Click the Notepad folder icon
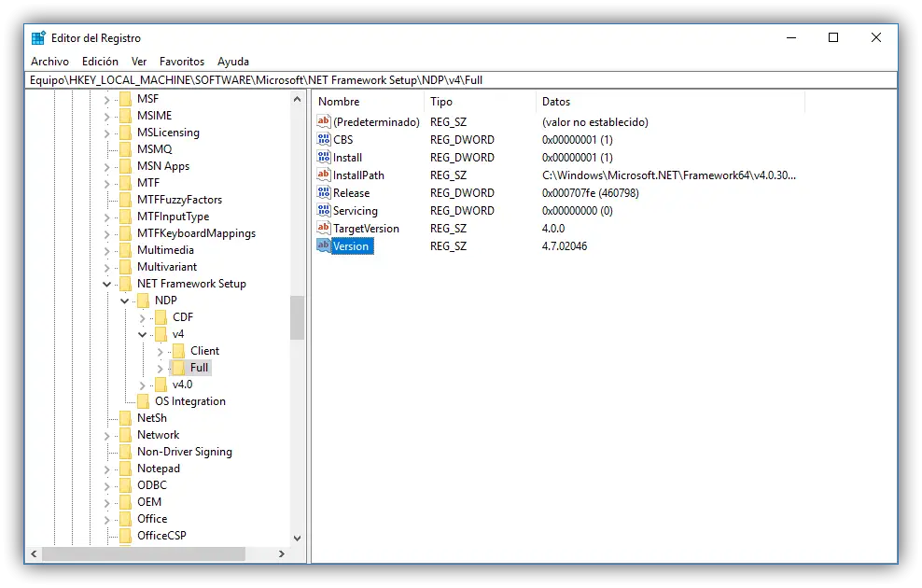Image resolution: width=922 pixels, height=588 pixels. pos(125,469)
